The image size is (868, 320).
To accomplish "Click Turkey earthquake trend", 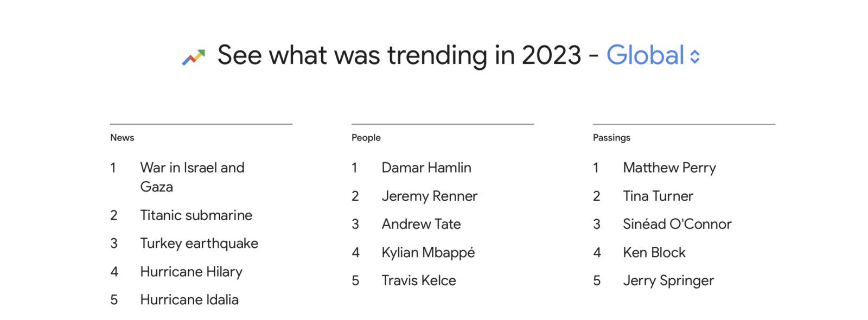I will [x=199, y=244].
